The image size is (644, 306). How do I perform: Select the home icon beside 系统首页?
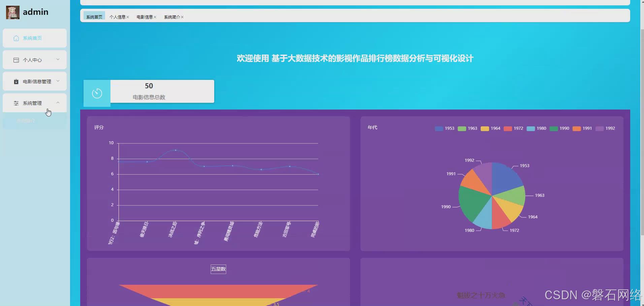16,38
